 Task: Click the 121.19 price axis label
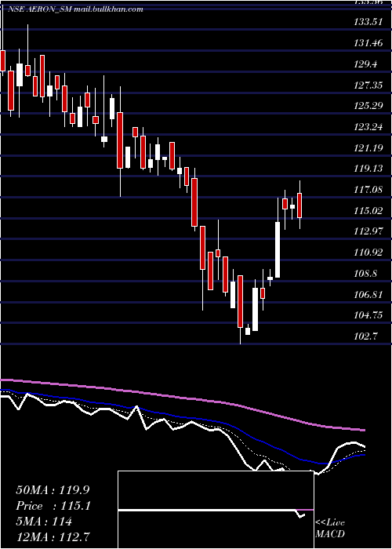coord(368,147)
